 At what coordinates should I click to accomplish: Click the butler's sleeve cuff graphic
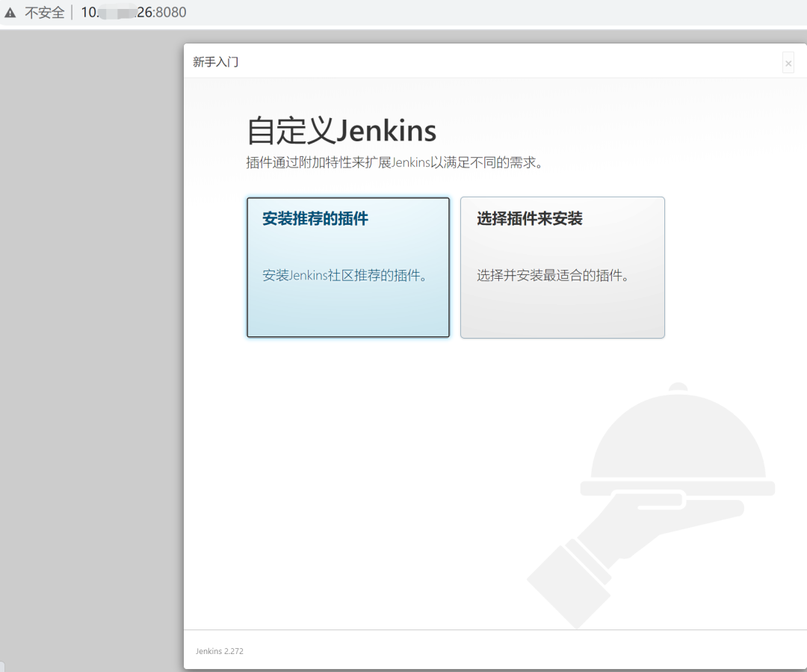pyautogui.click(x=568, y=583)
